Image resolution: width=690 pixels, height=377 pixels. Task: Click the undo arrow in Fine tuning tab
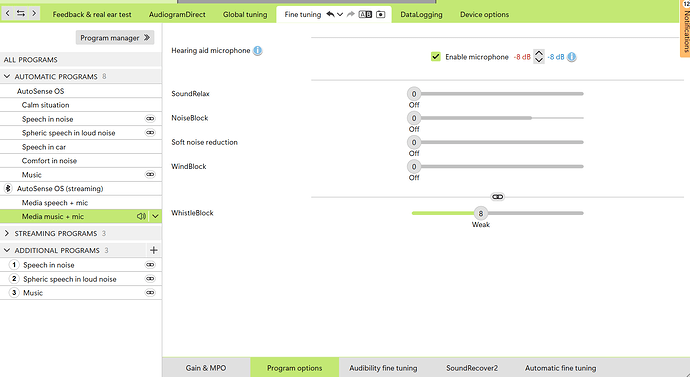330,14
